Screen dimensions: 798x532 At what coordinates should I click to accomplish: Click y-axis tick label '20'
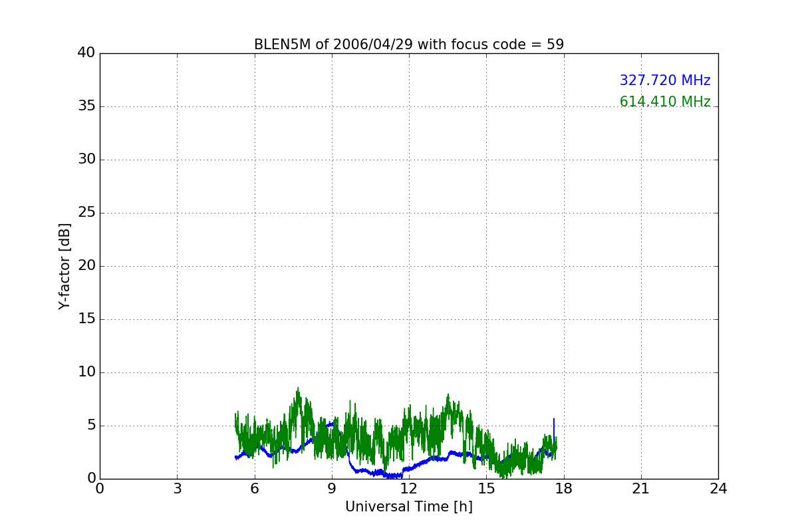tap(86, 266)
